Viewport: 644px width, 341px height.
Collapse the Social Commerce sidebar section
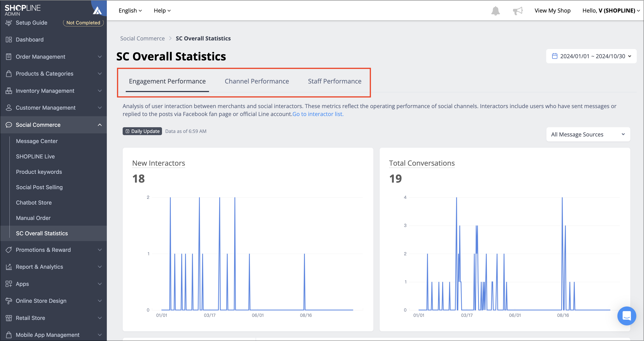(x=100, y=125)
